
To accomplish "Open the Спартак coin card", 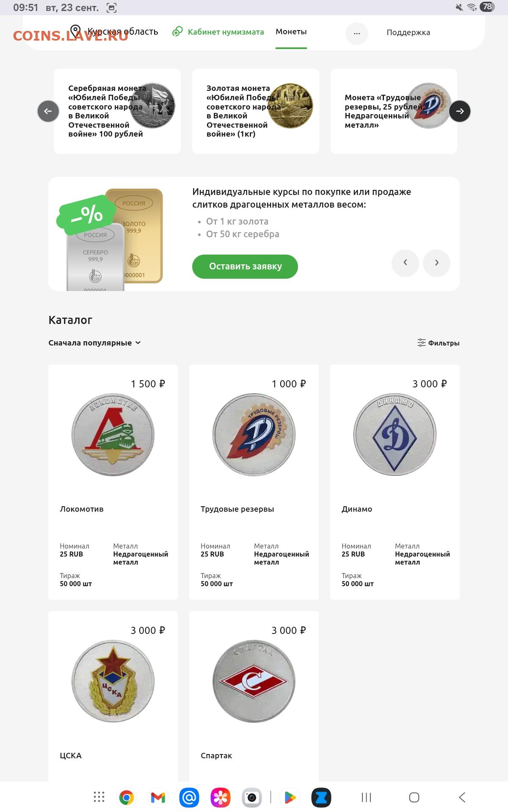I will (x=254, y=696).
